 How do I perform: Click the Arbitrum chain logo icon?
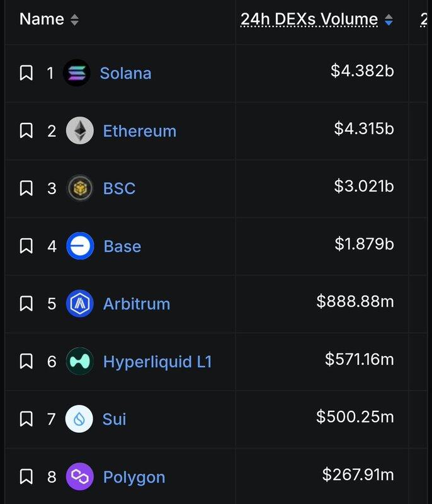coord(80,304)
